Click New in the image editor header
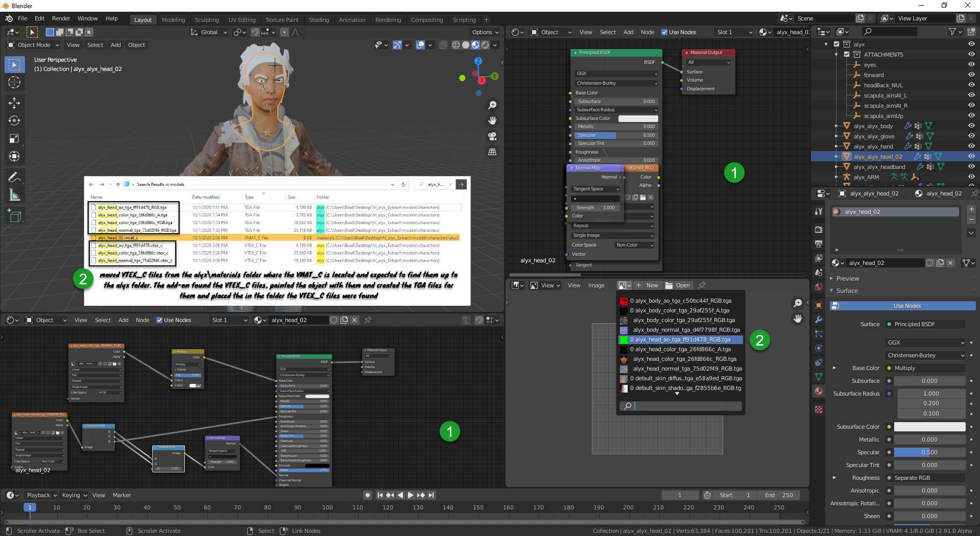The image size is (980, 536). (x=648, y=285)
